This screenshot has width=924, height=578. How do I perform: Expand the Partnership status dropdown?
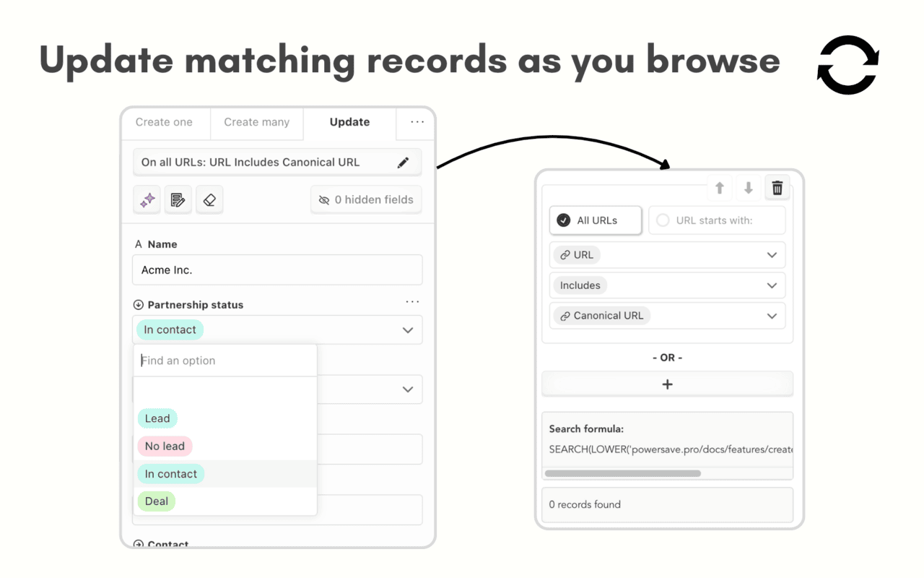tap(277, 330)
